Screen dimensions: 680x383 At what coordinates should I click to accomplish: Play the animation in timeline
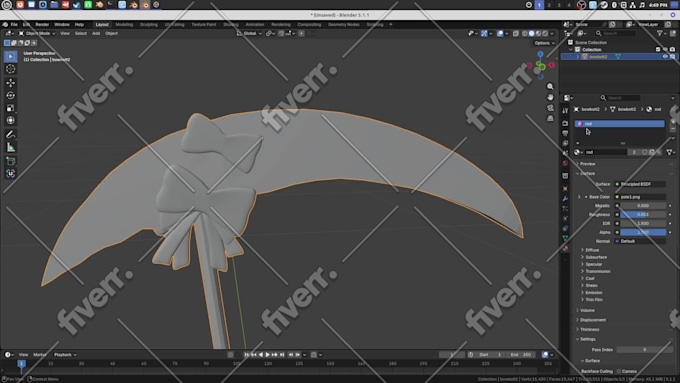(268, 355)
